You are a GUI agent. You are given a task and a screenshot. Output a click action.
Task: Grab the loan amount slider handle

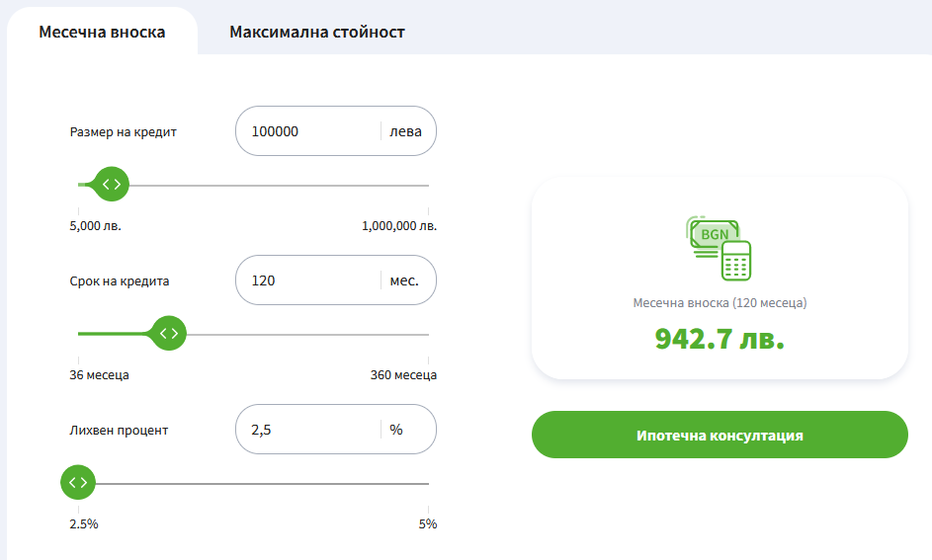click(x=112, y=185)
